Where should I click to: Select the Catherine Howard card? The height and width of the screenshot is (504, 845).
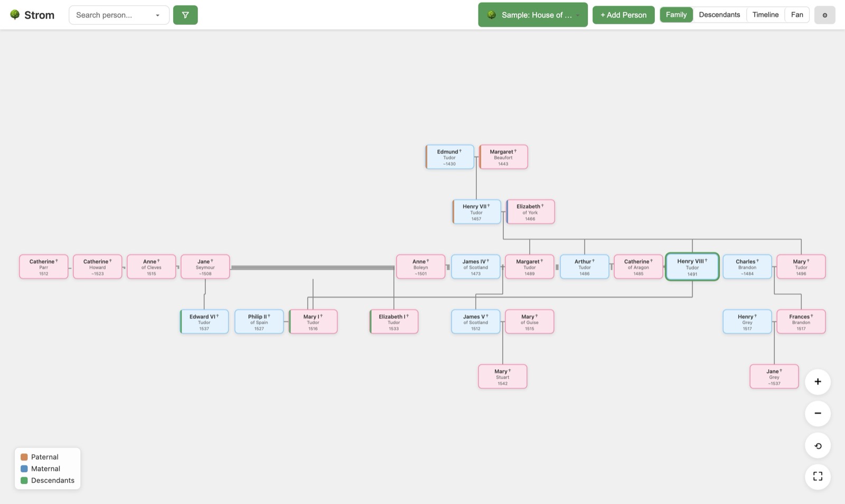(x=98, y=267)
